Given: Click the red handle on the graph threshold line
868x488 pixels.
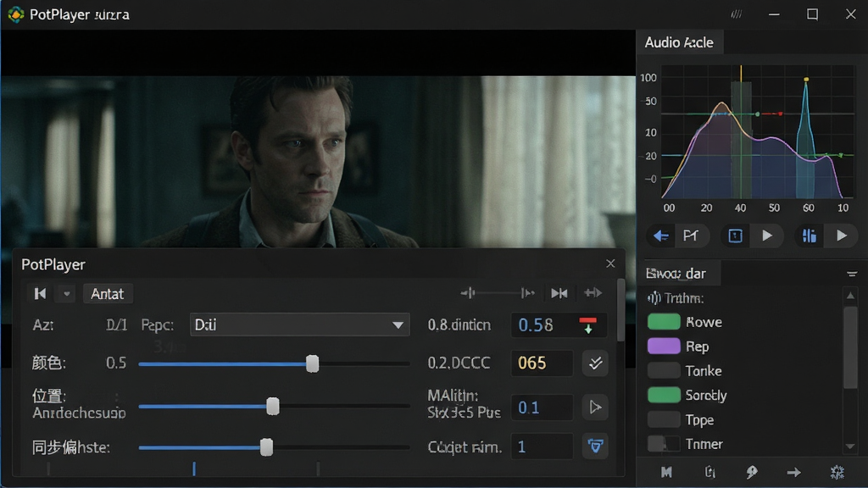Looking at the screenshot, I should click(780, 114).
